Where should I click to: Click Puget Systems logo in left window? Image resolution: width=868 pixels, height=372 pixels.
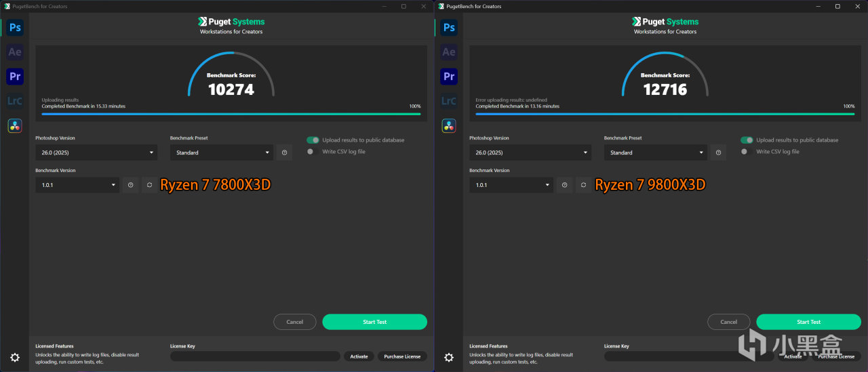pos(231,22)
